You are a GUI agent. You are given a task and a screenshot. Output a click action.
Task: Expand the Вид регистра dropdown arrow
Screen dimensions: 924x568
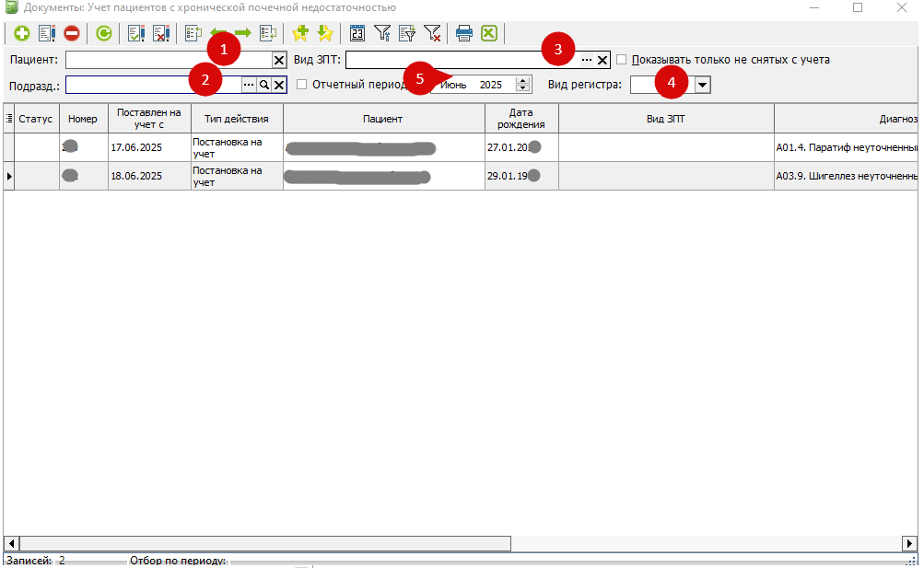click(702, 85)
